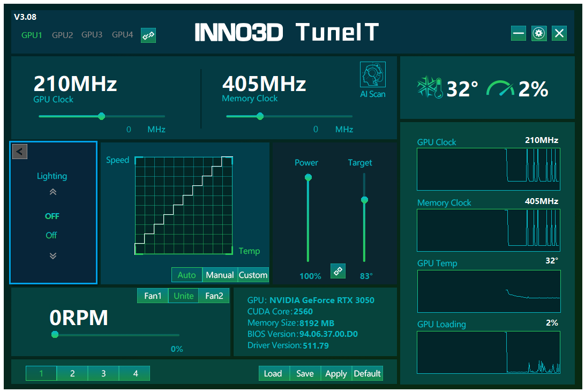Viewport: 585px width, 392px height.
Task: Toggle the Power and Target link icon
Action: (x=337, y=271)
